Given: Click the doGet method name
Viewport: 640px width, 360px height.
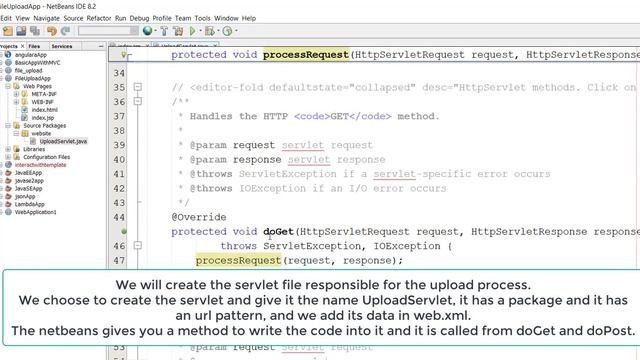Looking at the screenshot, I should click(x=278, y=231).
